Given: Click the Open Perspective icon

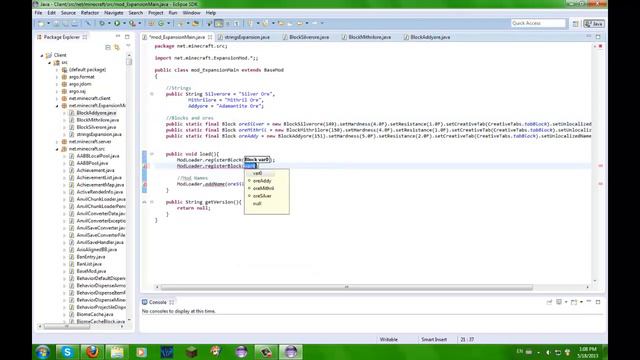Looking at the screenshot, I should pyautogui.click(x=576, y=24).
